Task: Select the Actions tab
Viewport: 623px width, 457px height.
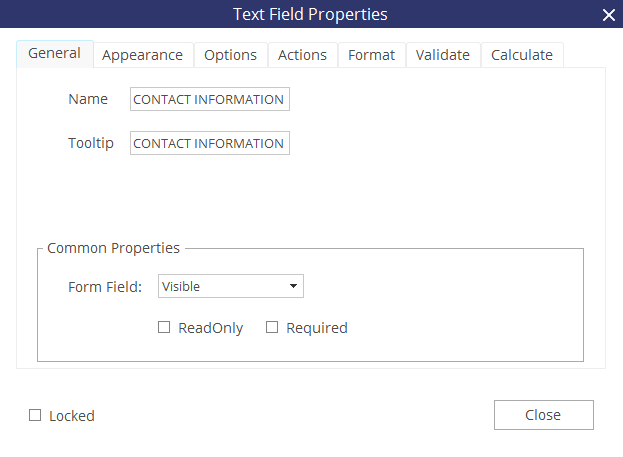Action: click(302, 55)
